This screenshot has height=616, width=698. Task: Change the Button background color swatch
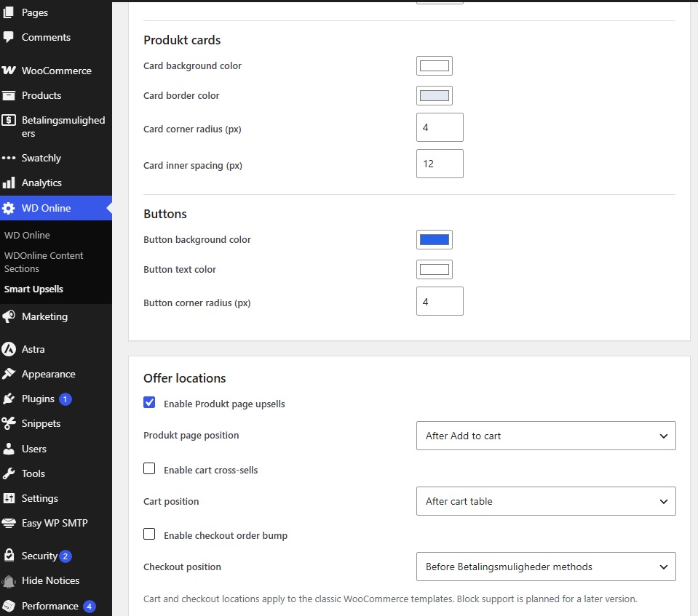coord(435,240)
